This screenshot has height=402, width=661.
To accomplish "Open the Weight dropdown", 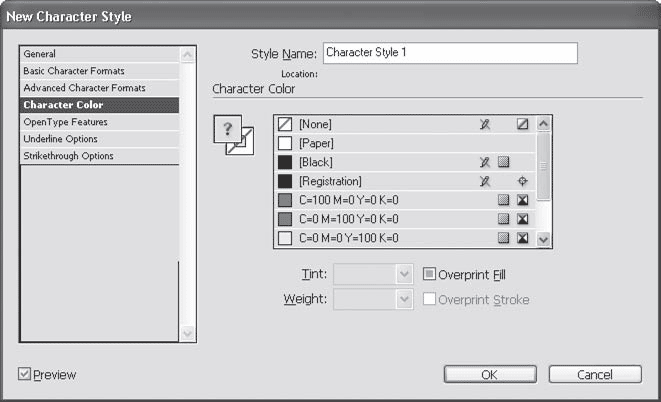I will click(404, 299).
